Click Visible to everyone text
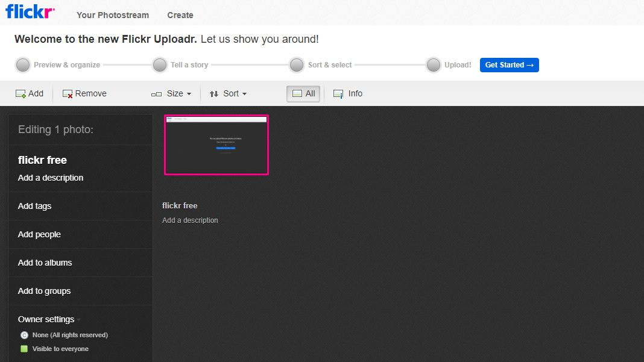 [x=60, y=349]
